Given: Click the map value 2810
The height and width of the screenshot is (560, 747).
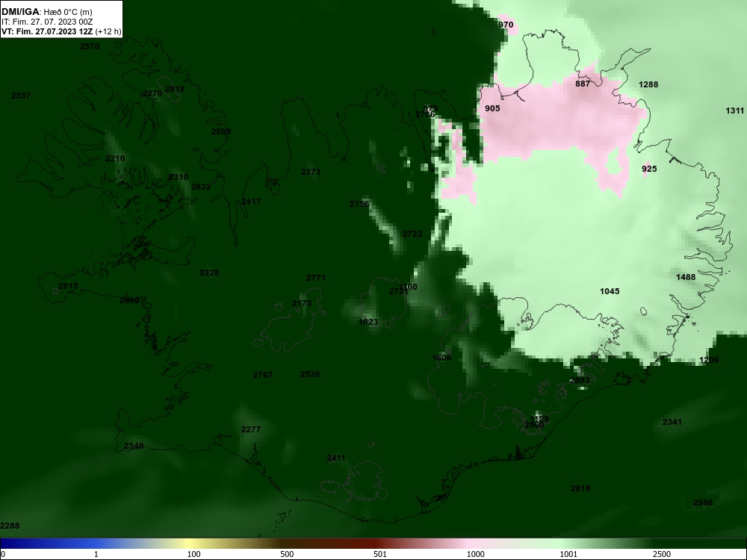Looking at the screenshot, I should click(129, 300).
